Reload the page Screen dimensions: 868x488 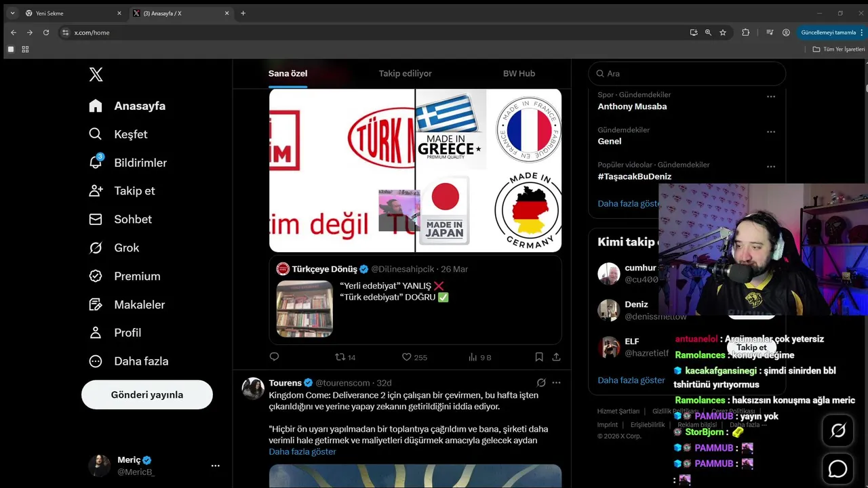[x=46, y=33]
